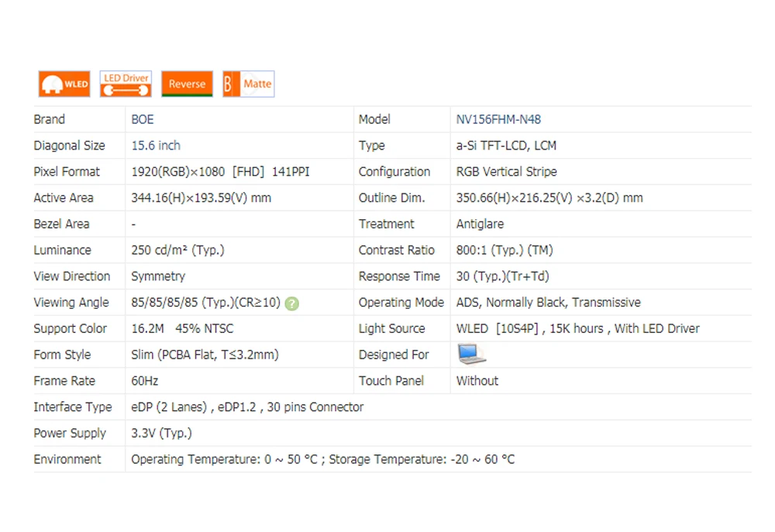Click the 85/85/85/85 (Typ.)(CR≥10) viewing angle value
Viewport: 775px width, 532px height.
205,303
